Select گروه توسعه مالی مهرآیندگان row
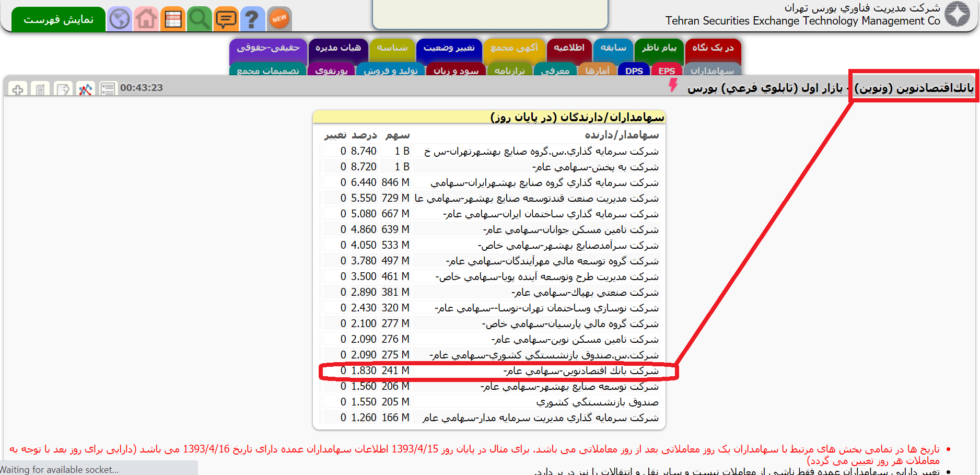The width and height of the screenshot is (980, 475). 489,261
